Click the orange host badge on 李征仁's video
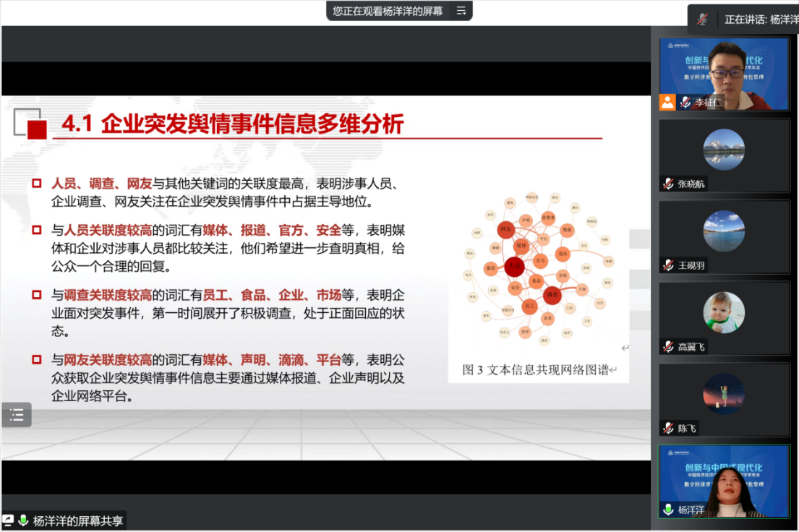 [667, 102]
